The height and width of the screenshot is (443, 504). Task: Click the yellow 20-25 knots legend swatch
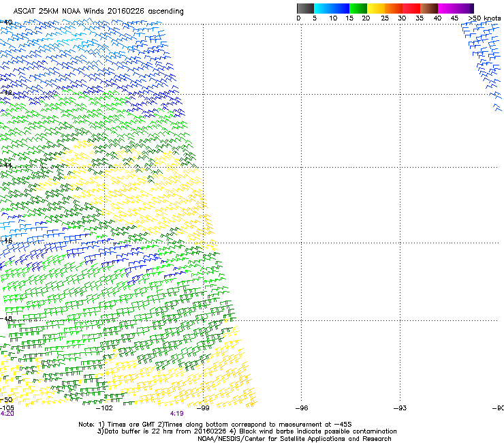[x=376, y=8]
